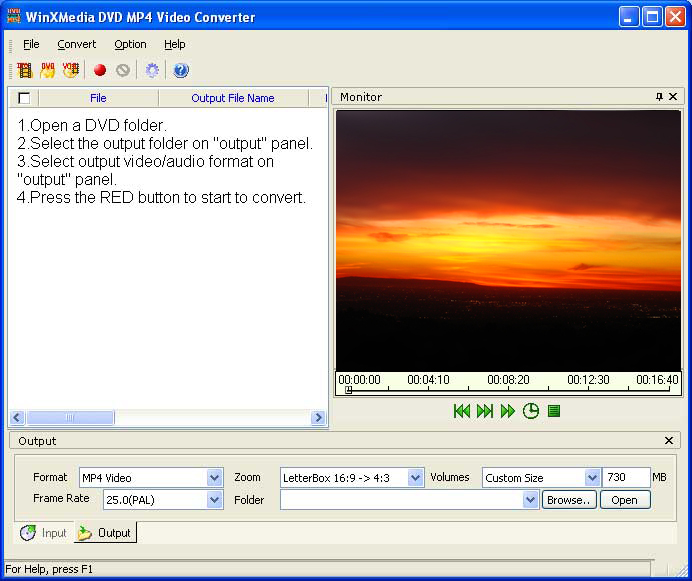The height and width of the screenshot is (581, 692).
Task: Click the open video file filmstrip icon
Action: point(25,70)
